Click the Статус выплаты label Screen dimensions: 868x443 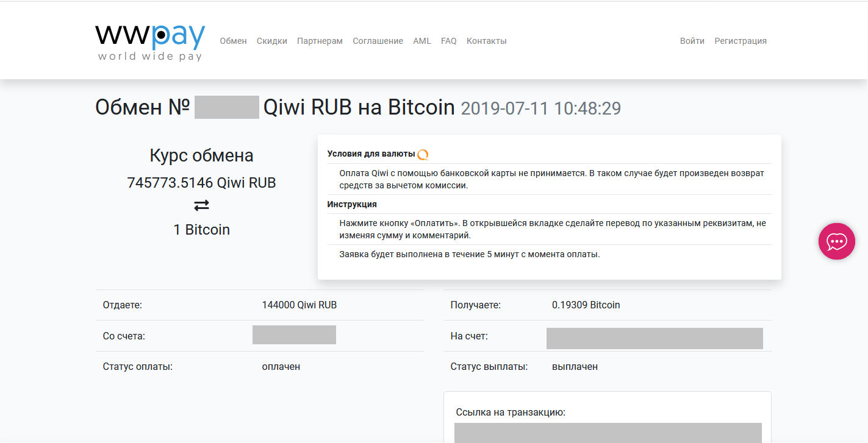489,367
